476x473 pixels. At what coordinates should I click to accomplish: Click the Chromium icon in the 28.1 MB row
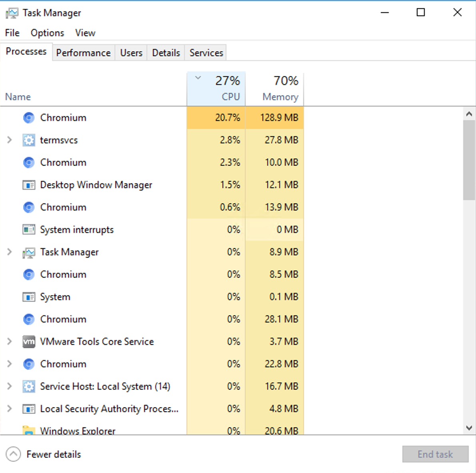click(x=29, y=319)
